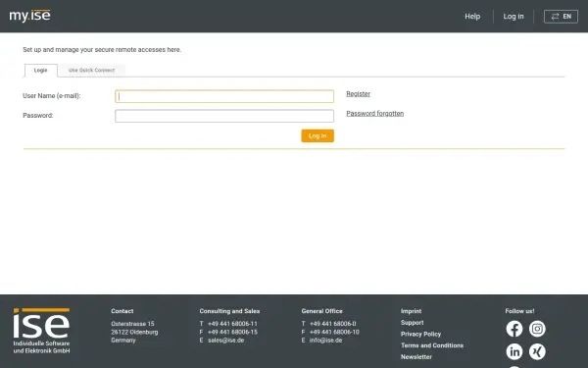Open the LinkedIn page icon

coord(514,351)
